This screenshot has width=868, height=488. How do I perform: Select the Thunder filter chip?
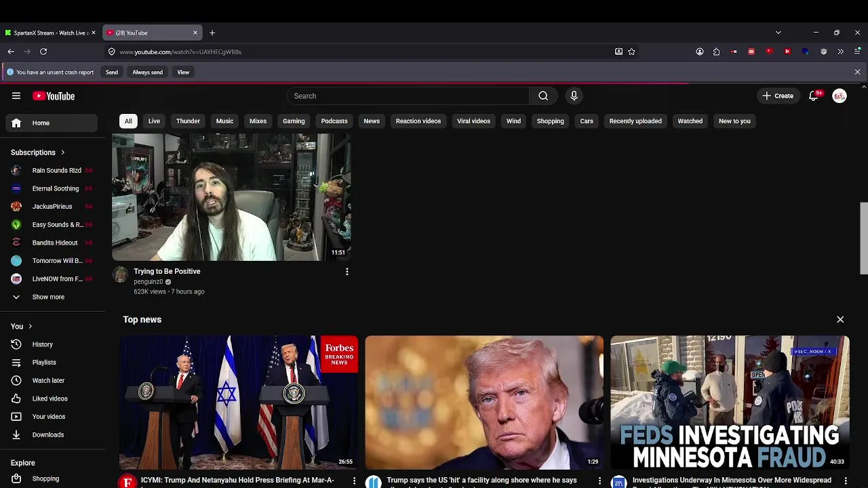pyautogui.click(x=188, y=121)
